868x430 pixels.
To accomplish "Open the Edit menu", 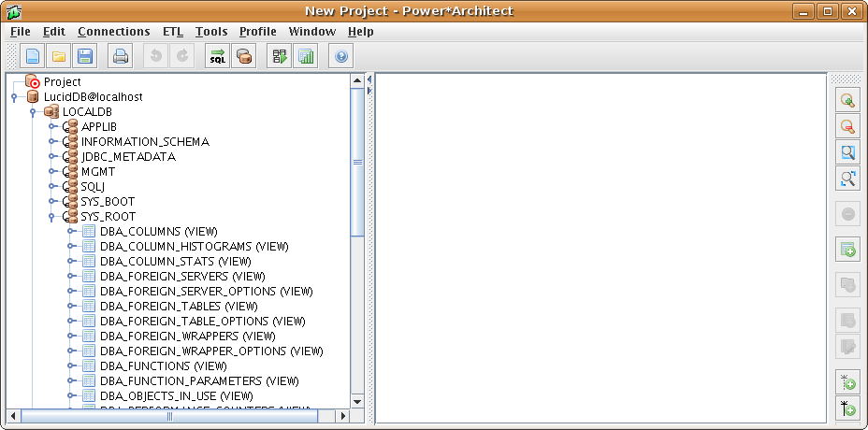I will 54,32.
